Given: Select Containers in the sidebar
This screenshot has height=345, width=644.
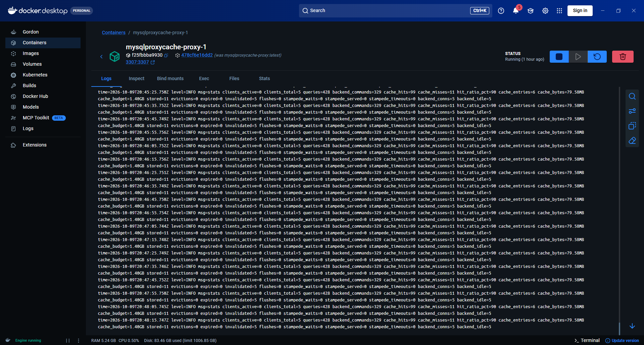Looking at the screenshot, I should click(x=43, y=43).
